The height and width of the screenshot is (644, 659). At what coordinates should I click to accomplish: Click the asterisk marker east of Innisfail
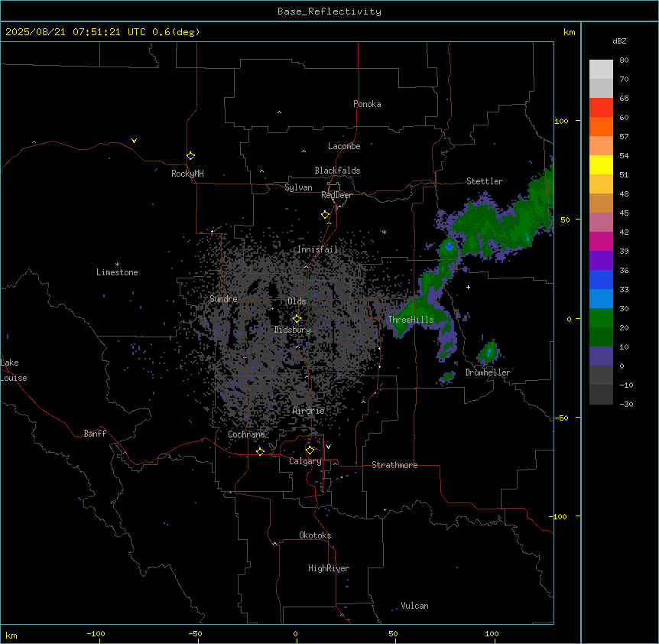coord(384,232)
